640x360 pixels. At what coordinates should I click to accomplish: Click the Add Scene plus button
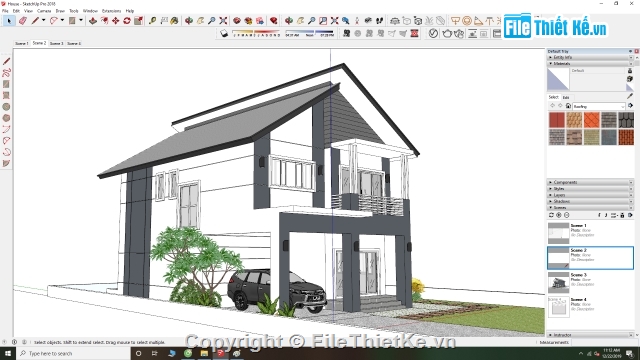(x=559, y=215)
